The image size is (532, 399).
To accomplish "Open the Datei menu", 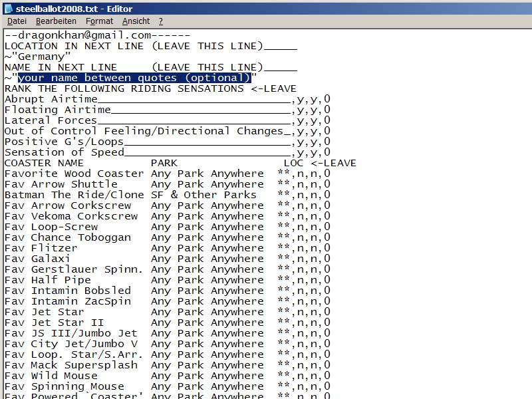I will pyautogui.click(x=17, y=21).
